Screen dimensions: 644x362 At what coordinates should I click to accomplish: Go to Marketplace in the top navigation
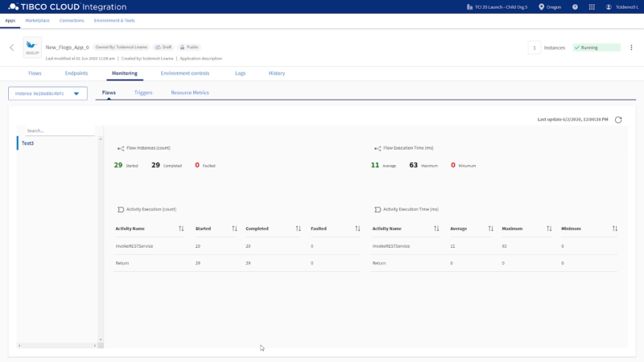37,20
